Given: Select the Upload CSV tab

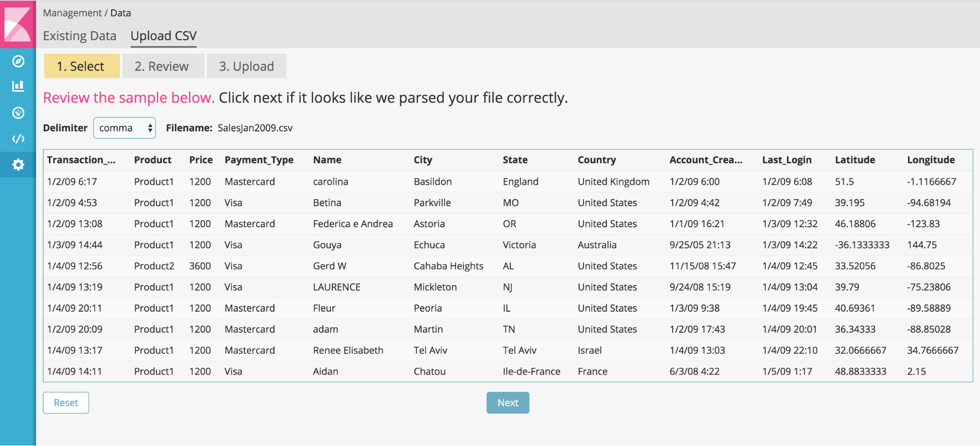Looking at the screenshot, I should coord(163,36).
